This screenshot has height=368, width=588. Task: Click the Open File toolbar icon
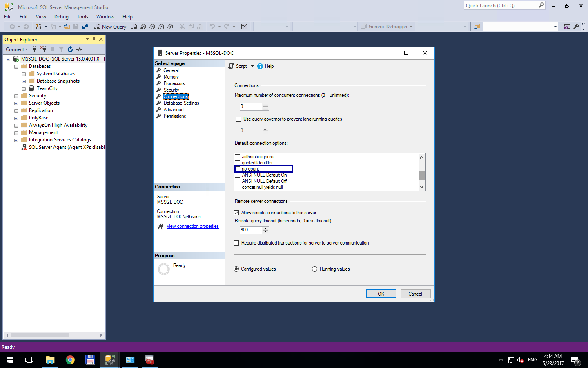[x=67, y=27]
